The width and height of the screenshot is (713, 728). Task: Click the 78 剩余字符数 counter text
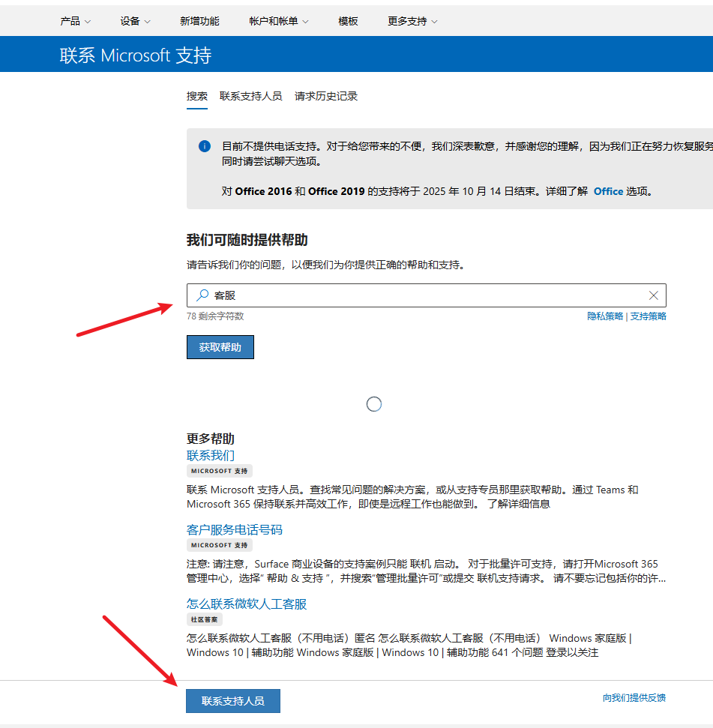215,316
